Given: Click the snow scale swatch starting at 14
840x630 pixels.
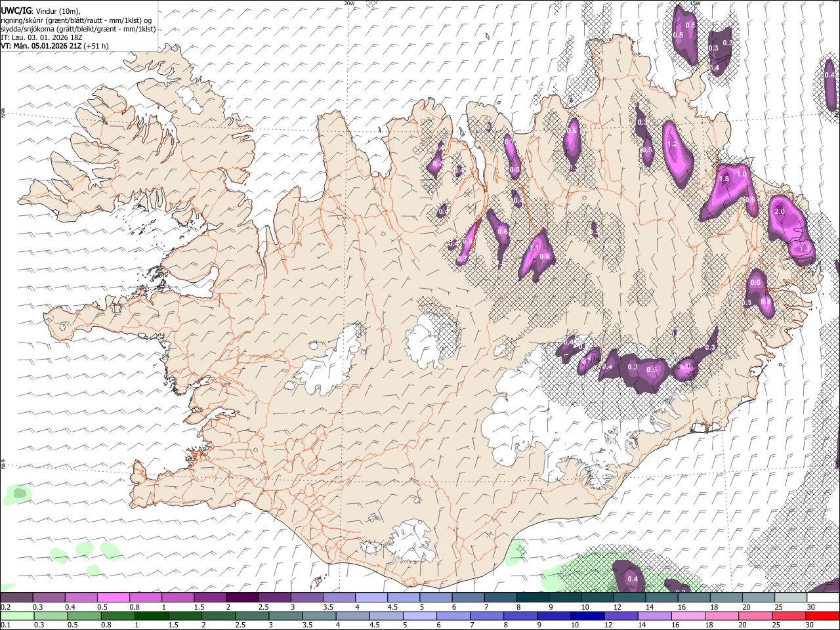Looking at the screenshot, I should [662, 598].
